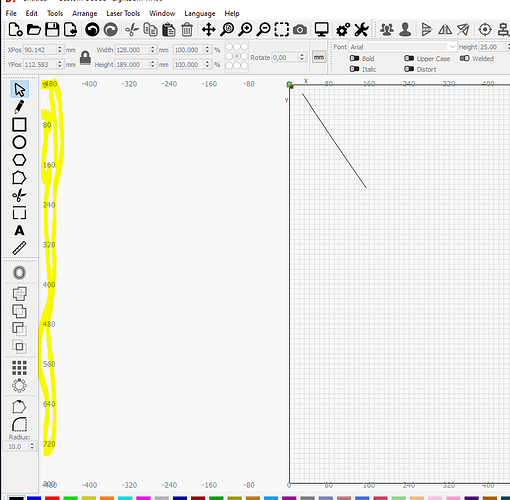Open the Measure ruler tool
Screen dimensions: 510x500
point(19,248)
